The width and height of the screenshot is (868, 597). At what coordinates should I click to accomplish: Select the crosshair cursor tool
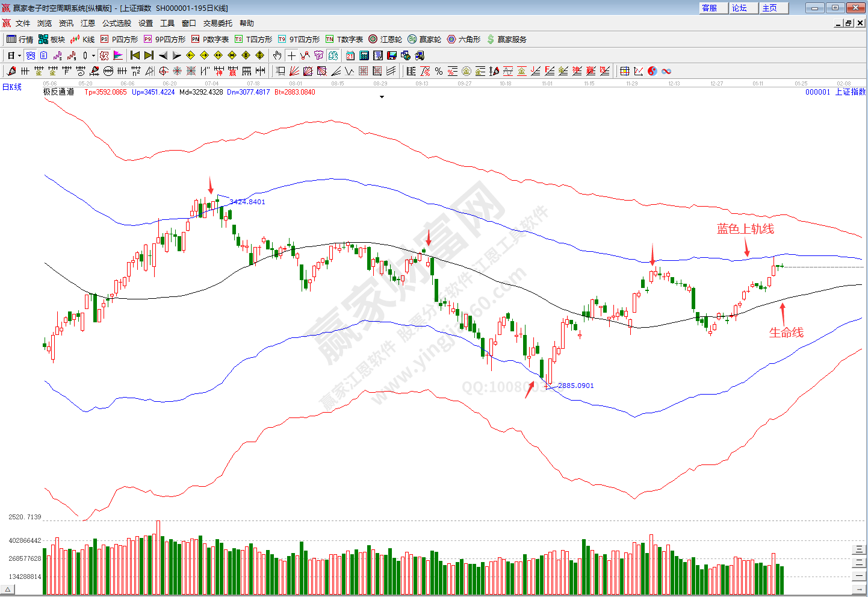[x=291, y=55]
